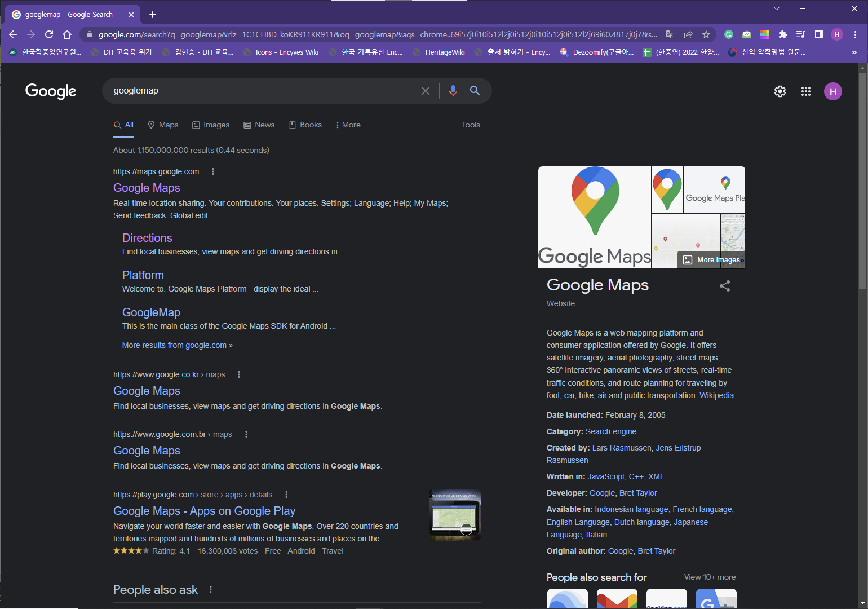Expand the More search filters menu
This screenshot has width=868, height=609.
tap(348, 125)
